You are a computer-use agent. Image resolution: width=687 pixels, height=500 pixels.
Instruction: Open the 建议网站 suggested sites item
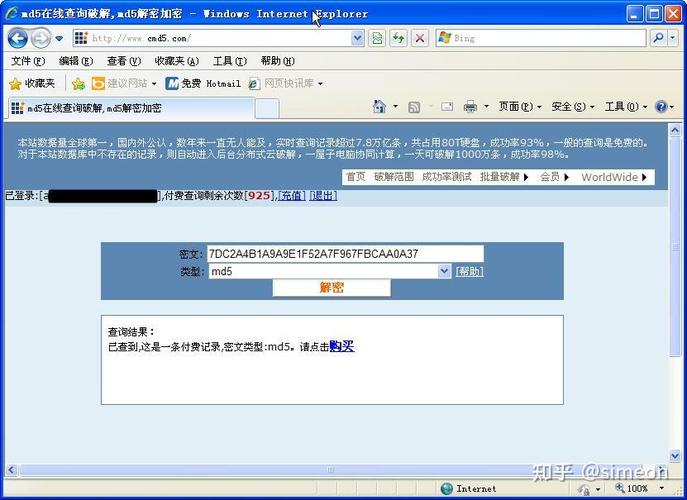[x=124, y=83]
